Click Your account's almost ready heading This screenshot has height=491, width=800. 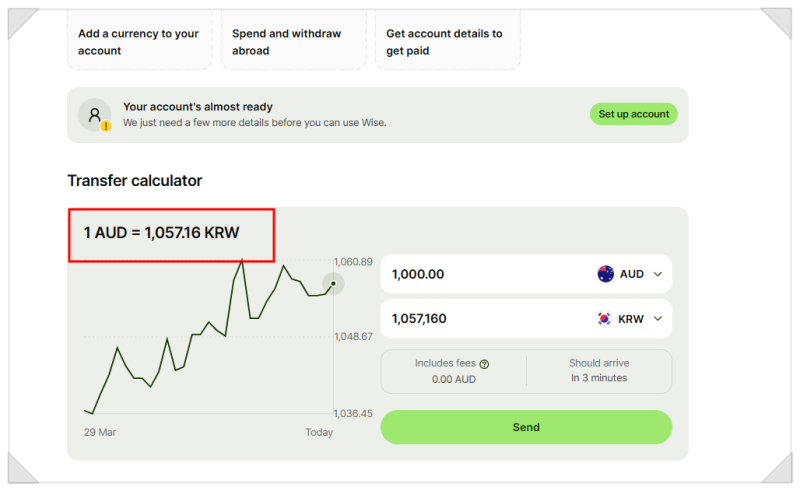tap(198, 107)
